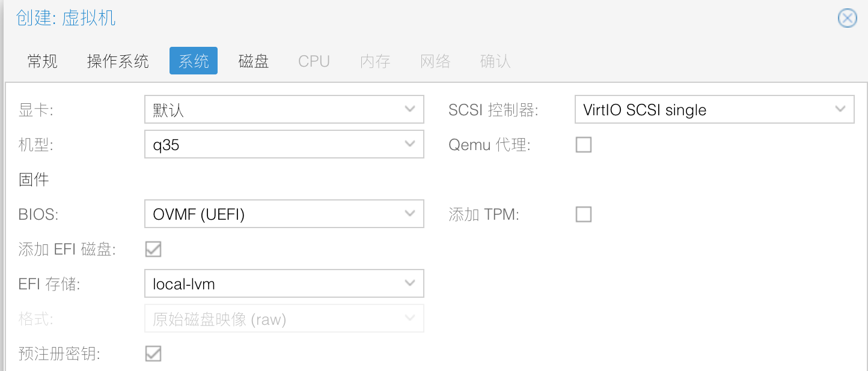This screenshot has width=868, height=371.
Task: Toggle the 添加 EFI 磁盘 checkbox
Action: 153,249
